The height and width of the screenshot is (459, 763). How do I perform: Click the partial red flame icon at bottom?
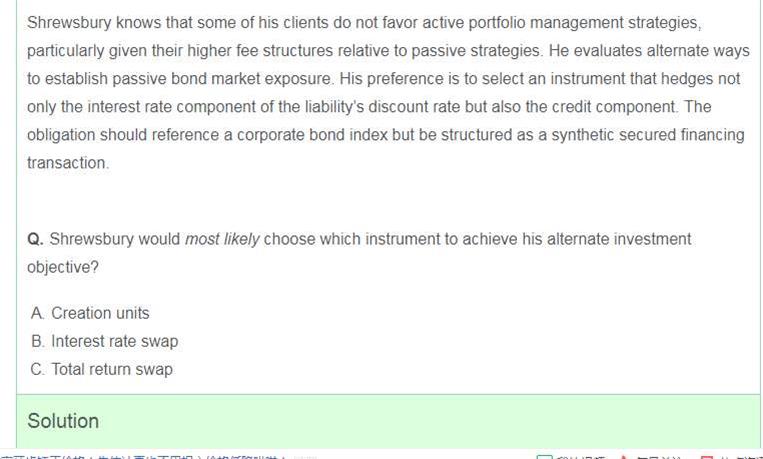(x=623, y=457)
